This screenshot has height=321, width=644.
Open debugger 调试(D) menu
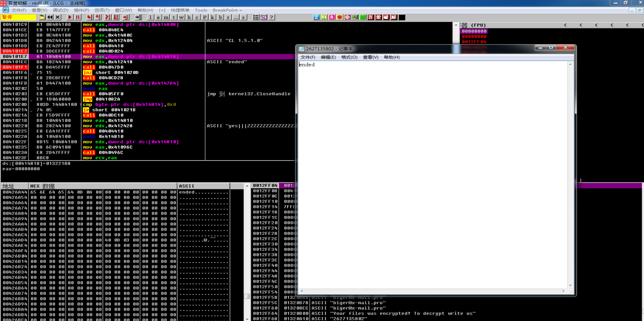pyautogui.click(x=60, y=10)
